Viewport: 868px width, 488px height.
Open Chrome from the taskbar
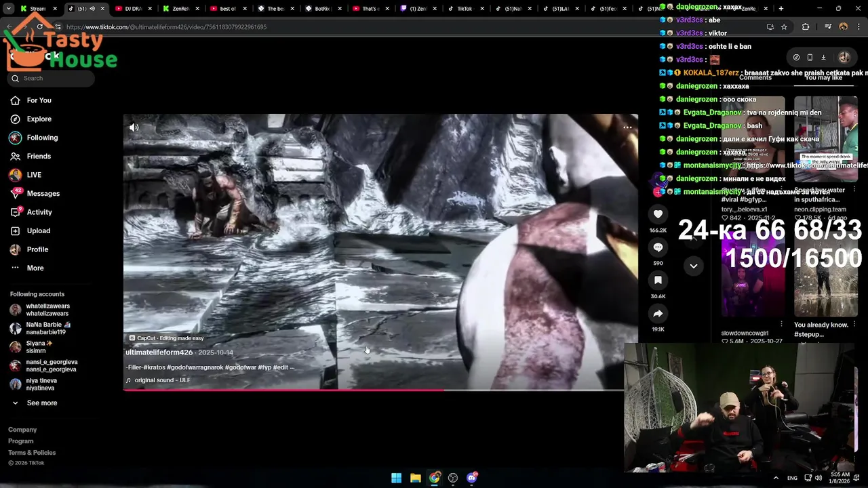[x=435, y=478]
